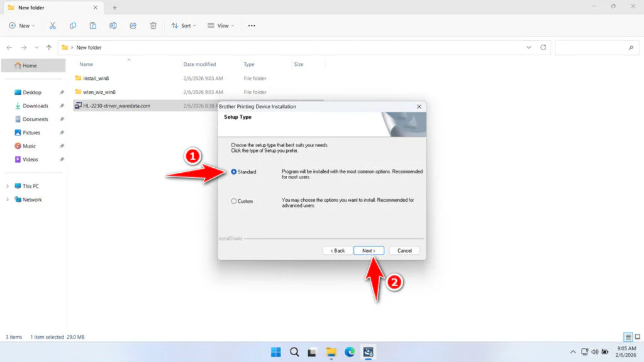Click the Share icon in the toolbar
644x362 pixels.
pyautogui.click(x=133, y=25)
